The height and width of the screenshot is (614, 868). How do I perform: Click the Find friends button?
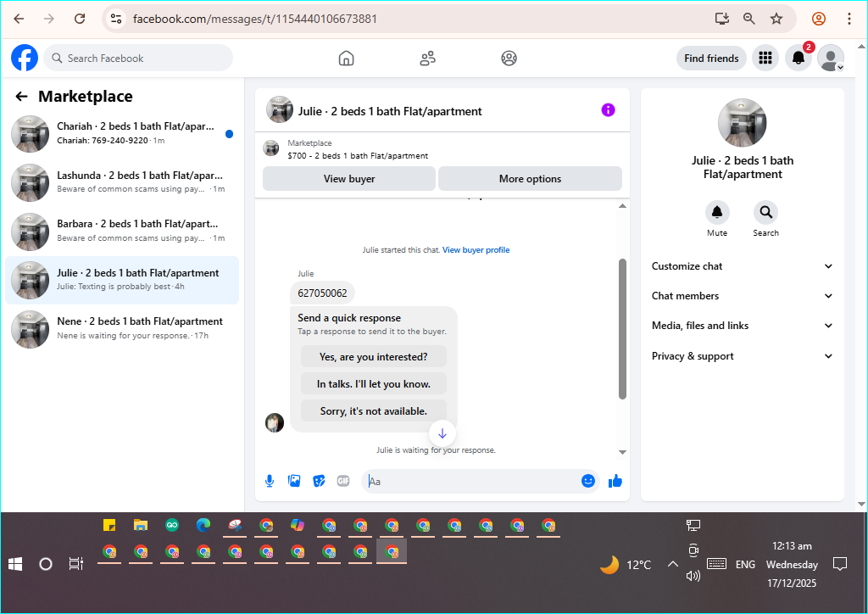[711, 59]
